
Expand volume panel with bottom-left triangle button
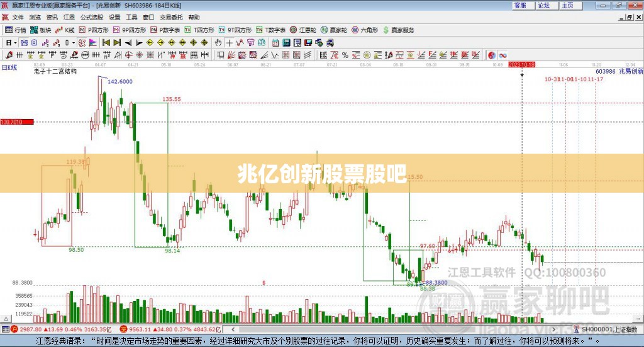point(6,319)
